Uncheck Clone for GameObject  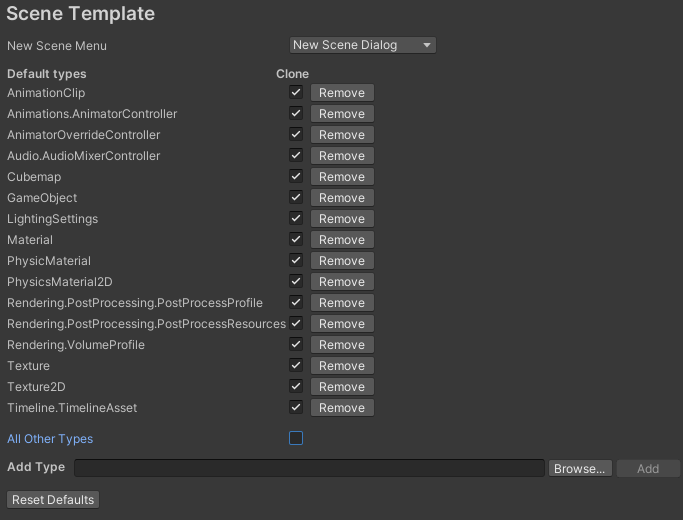[296, 197]
